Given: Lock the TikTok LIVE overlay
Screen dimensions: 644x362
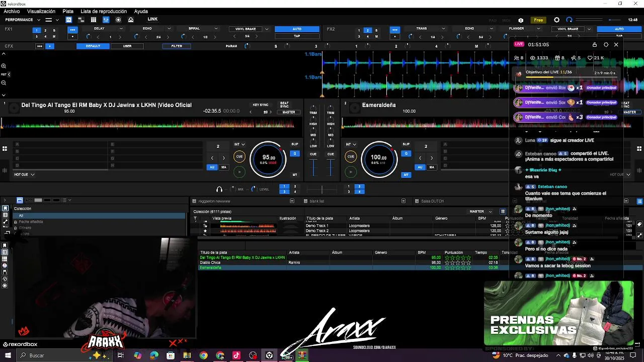Looking at the screenshot, I should click(594, 45).
